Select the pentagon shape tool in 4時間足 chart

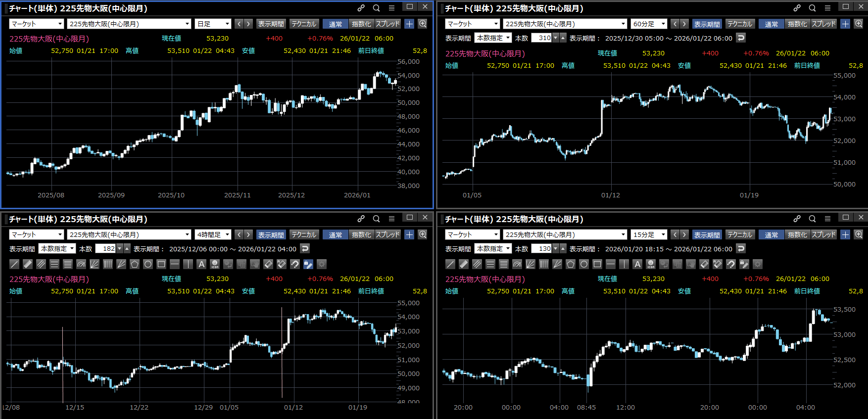point(135,264)
